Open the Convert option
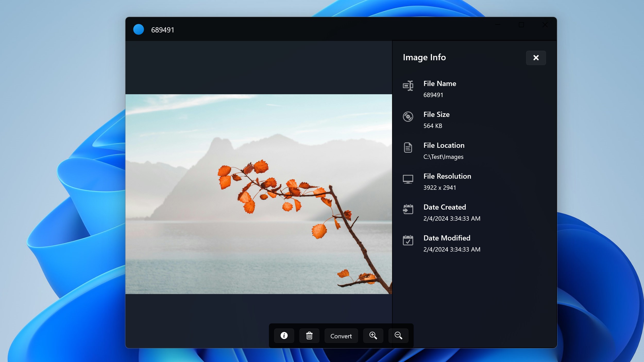 pos(341,335)
